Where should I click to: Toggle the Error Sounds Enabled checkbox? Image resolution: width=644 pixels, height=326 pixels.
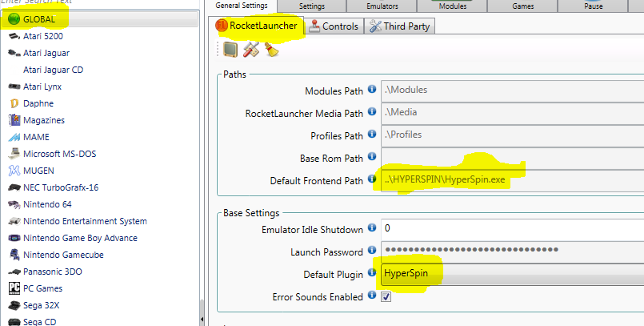click(386, 297)
